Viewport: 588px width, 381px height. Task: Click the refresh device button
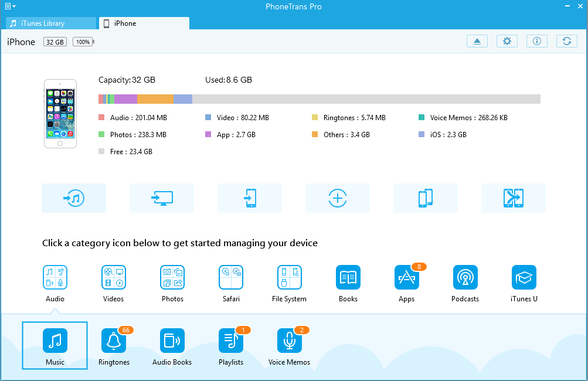point(567,41)
